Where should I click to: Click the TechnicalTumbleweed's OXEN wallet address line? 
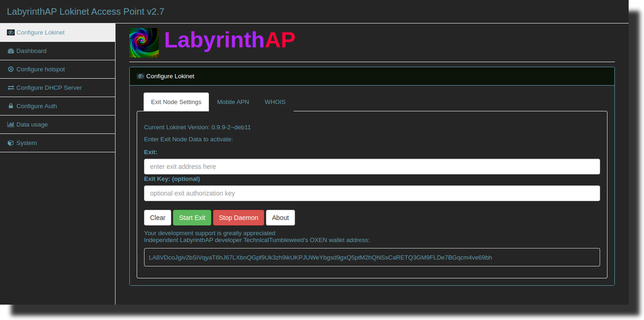point(257,240)
